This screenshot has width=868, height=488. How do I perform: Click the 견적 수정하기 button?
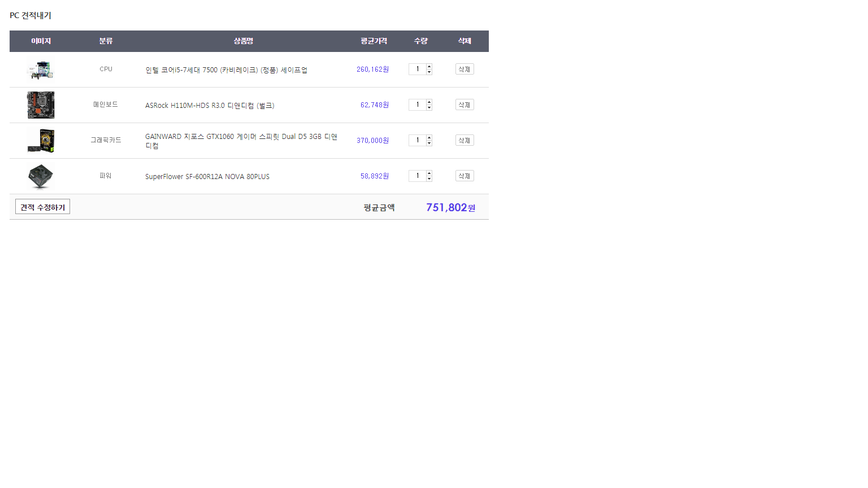click(x=42, y=207)
